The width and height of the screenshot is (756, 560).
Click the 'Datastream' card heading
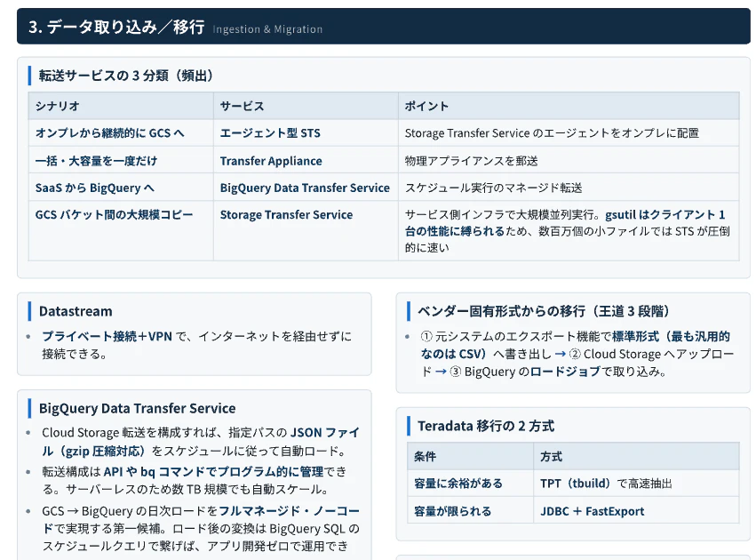pos(76,312)
